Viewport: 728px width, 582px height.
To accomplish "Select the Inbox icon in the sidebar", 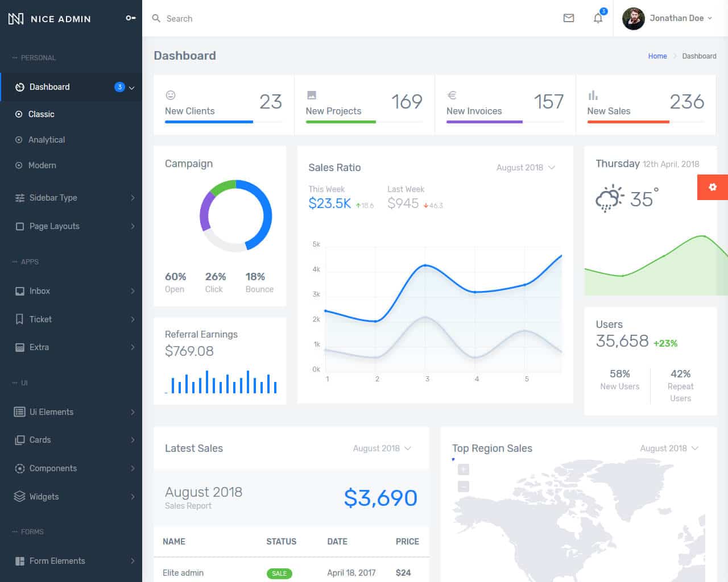I will pyautogui.click(x=19, y=291).
